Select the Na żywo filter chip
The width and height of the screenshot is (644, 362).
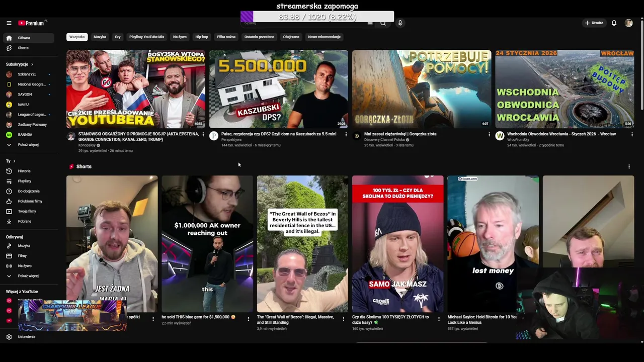[x=180, y=37]
